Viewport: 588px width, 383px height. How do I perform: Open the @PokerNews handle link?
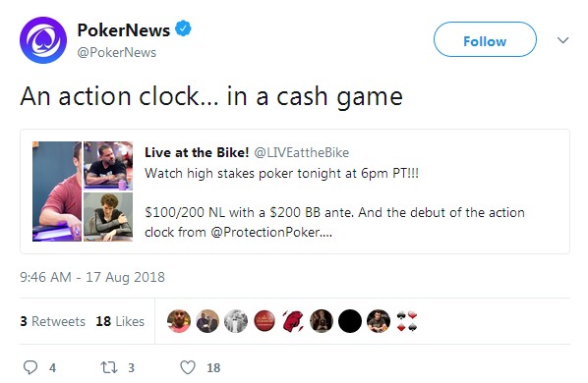point(117,52)
